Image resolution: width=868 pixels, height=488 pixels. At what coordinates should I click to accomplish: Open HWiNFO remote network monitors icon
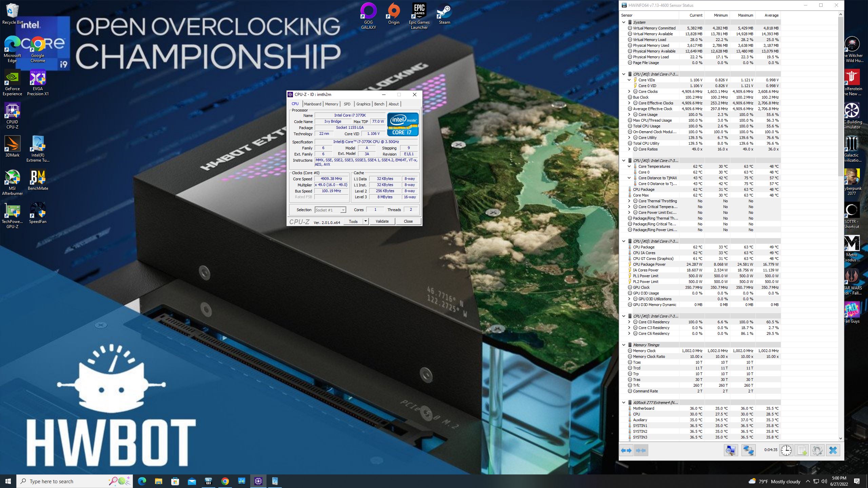tap(748, 450)
